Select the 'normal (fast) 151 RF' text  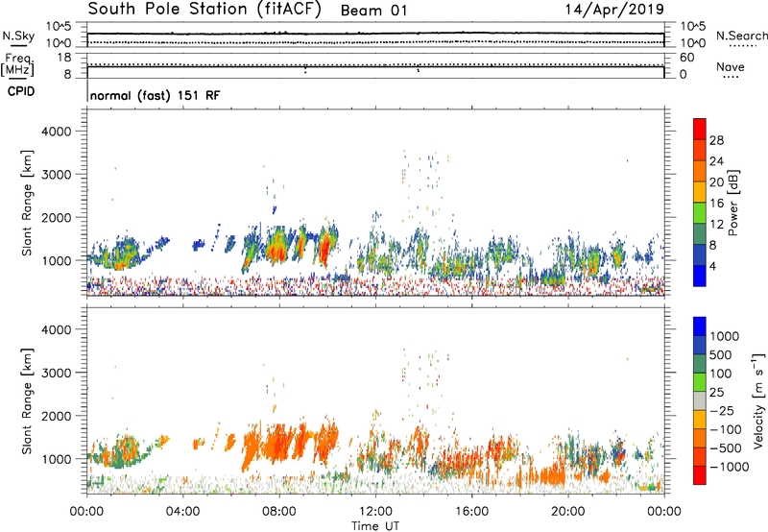click(155, 95)
